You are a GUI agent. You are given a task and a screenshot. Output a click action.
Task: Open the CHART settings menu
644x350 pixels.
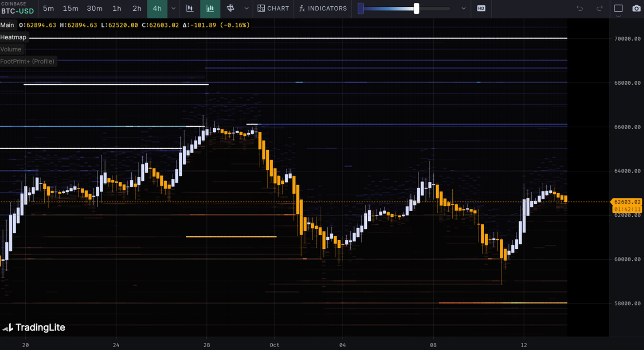click(x=273, y=9)
